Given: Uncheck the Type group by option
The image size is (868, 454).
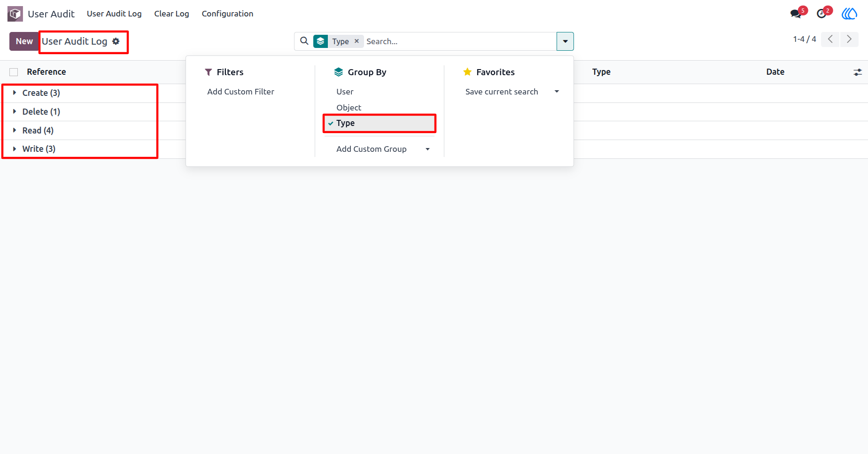Looking at the screenshot, I should point(380,123).
